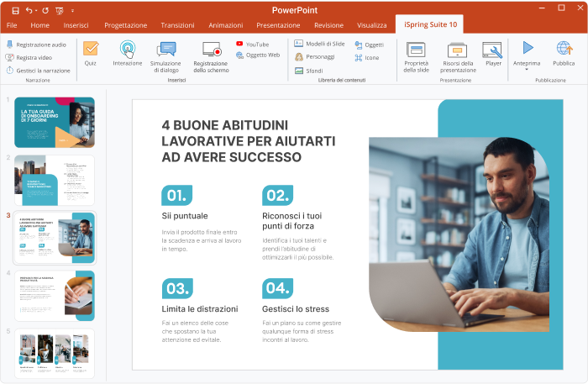The width and height of the screenshot is (588, 384).
Task: Open the Oggetti content library
Action: pyautogui.click(x=369, y=45)
